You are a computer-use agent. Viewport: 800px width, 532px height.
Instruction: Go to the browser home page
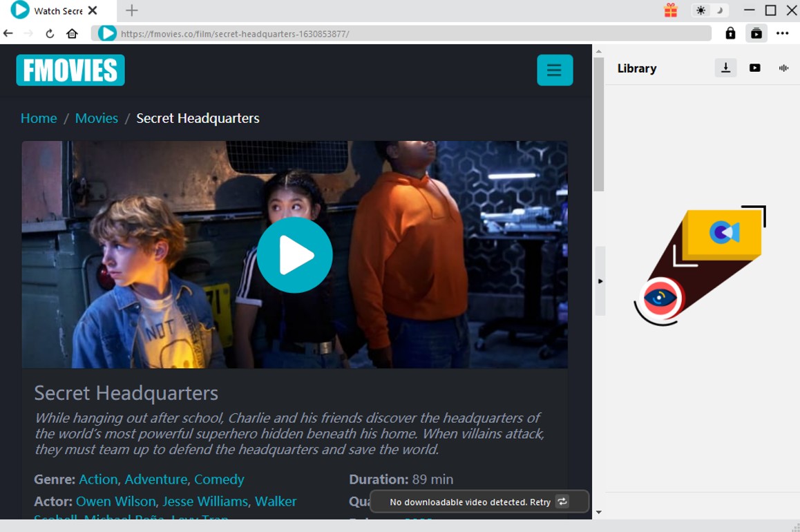point(72,33)
